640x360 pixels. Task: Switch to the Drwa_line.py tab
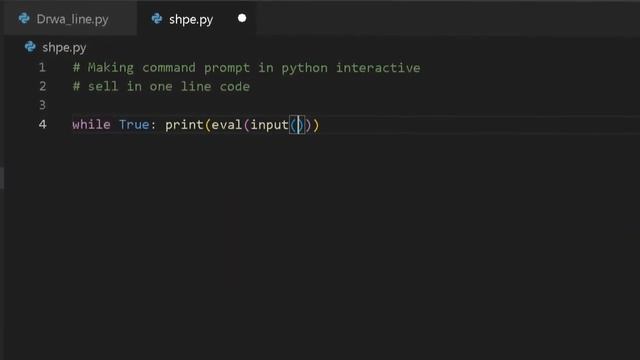[x=69, y=19]
